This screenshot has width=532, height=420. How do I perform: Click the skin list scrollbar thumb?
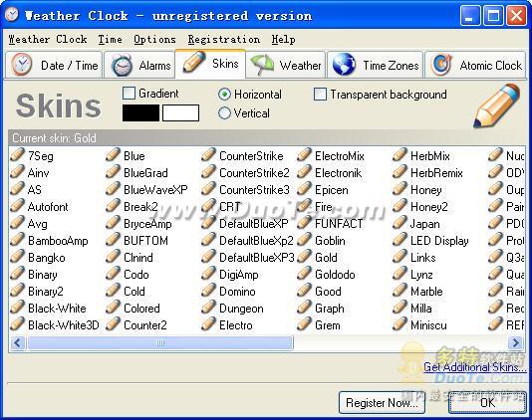(x=160, y=343)
